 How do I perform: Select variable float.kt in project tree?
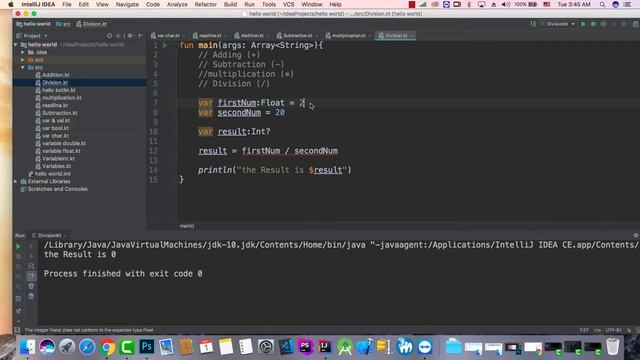tap(61, 151)
